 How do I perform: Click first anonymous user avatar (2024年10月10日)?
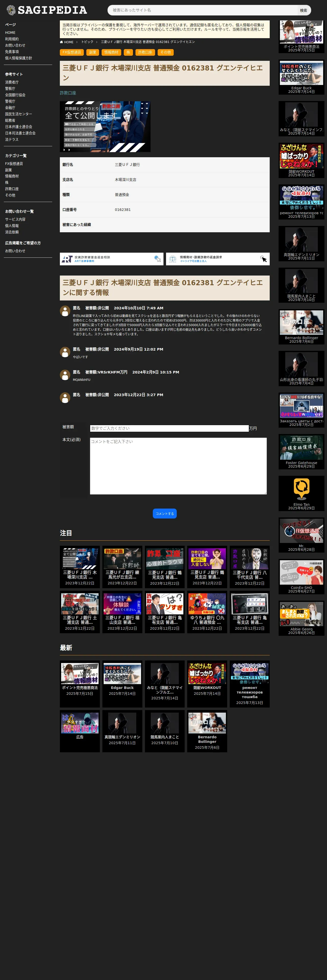(x=65, y=311)
